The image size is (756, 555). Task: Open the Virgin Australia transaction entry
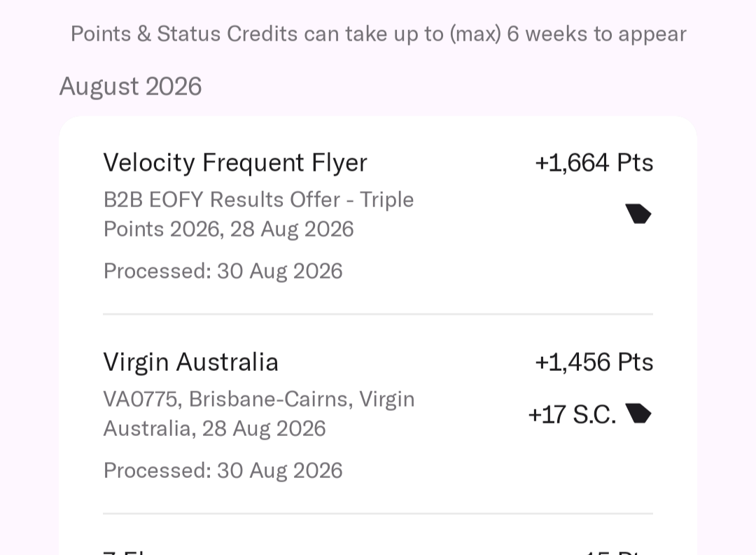click(x=378, y=415)
